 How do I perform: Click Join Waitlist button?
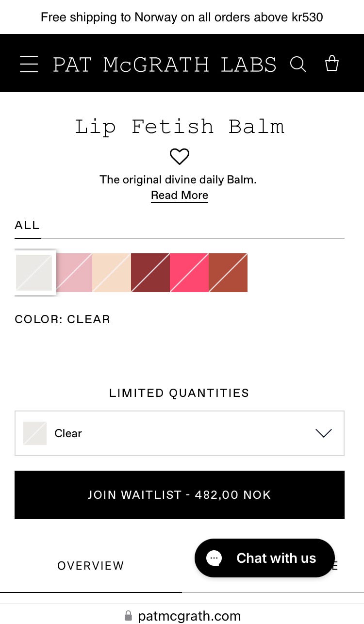[x=179, y=495]
